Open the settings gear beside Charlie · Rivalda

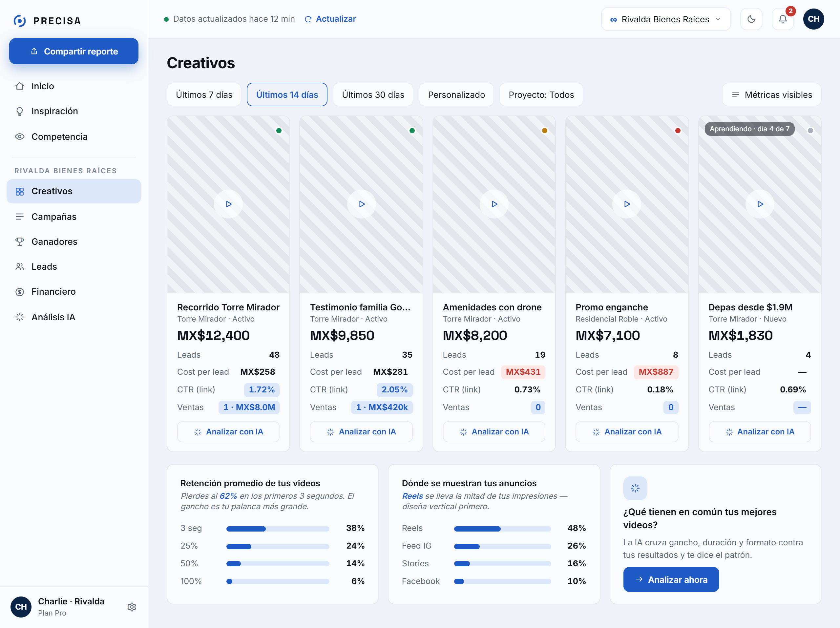(x=132, y=607)
